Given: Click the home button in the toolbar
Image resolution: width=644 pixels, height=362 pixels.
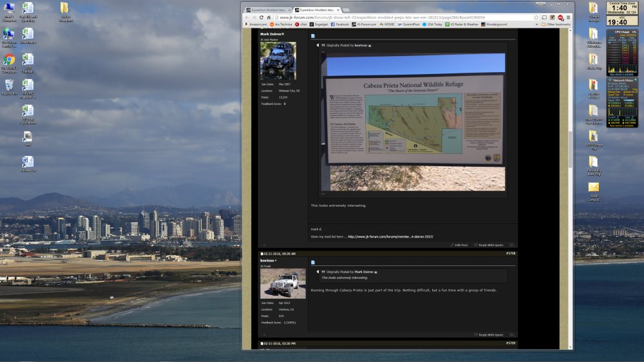Looking at the screenshot, I should (269, 17).
